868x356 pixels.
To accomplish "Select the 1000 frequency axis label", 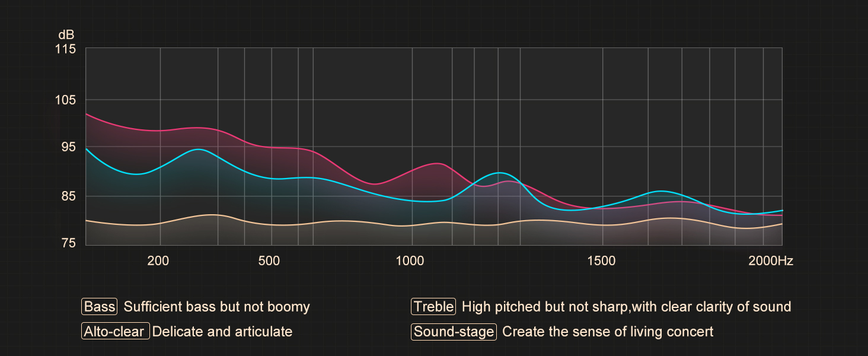I will (410, 261).
